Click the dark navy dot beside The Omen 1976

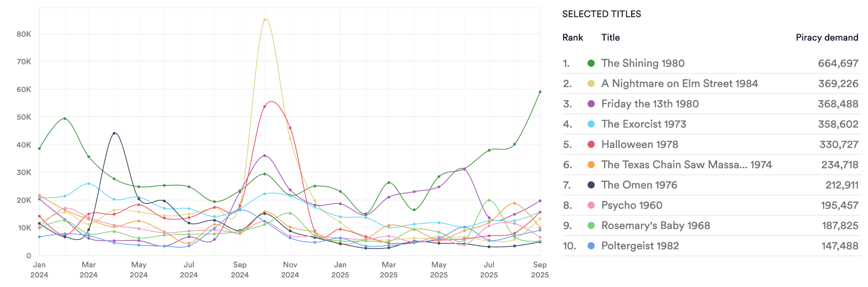pos(591,185)
